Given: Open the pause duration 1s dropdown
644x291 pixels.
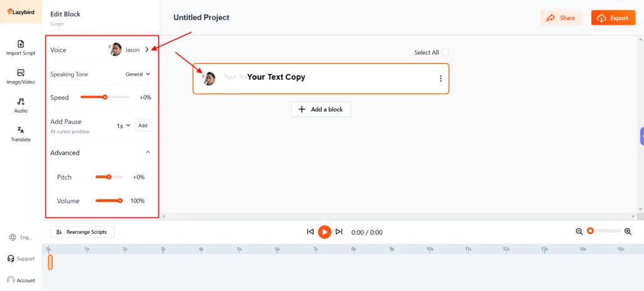Looking at the screenshot, I should (x=123, y=126).
